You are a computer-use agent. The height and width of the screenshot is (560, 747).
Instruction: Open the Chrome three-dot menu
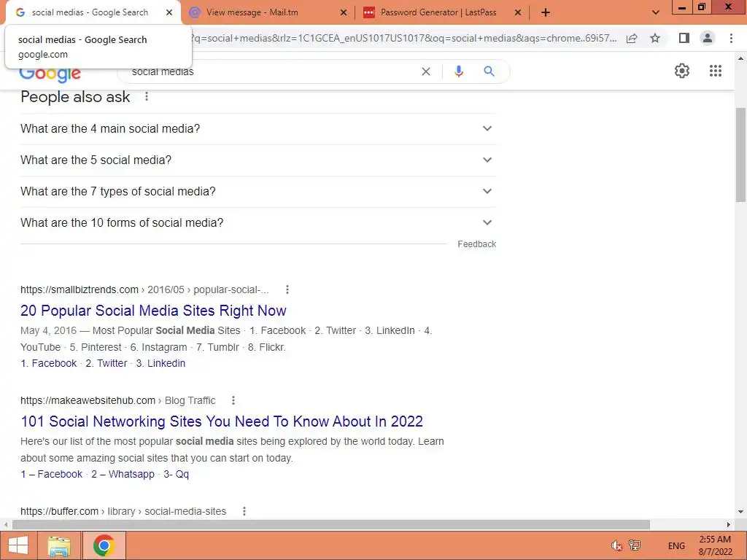(731, 38)
